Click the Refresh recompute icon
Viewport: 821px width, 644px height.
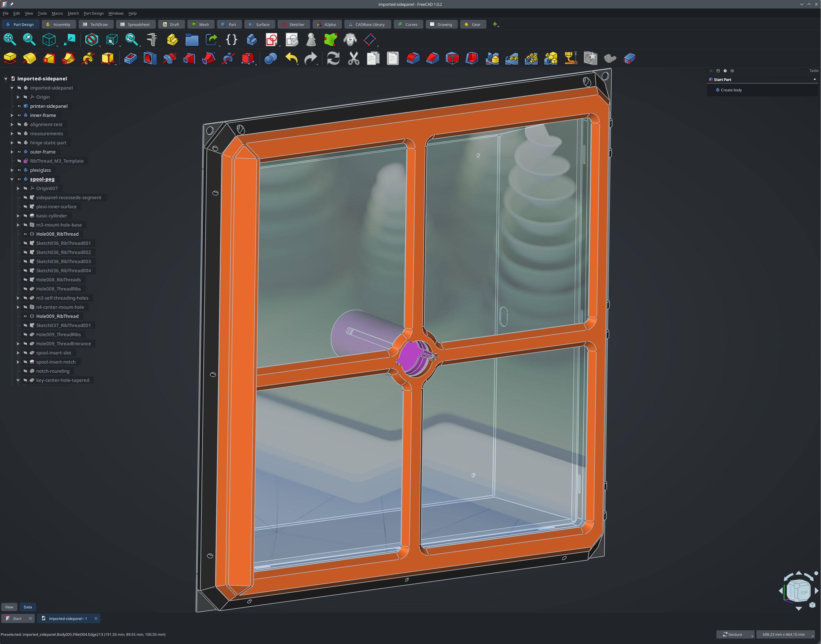point(333,58)
